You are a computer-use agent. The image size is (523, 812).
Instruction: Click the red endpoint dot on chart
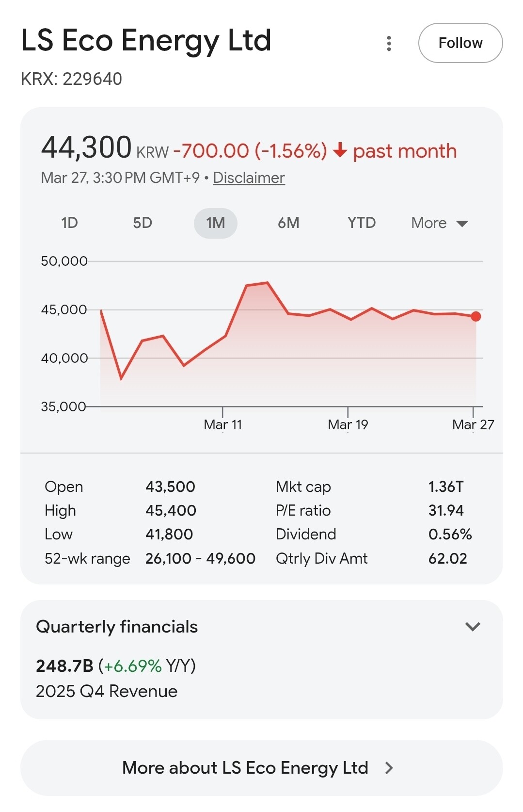(476, 316)
